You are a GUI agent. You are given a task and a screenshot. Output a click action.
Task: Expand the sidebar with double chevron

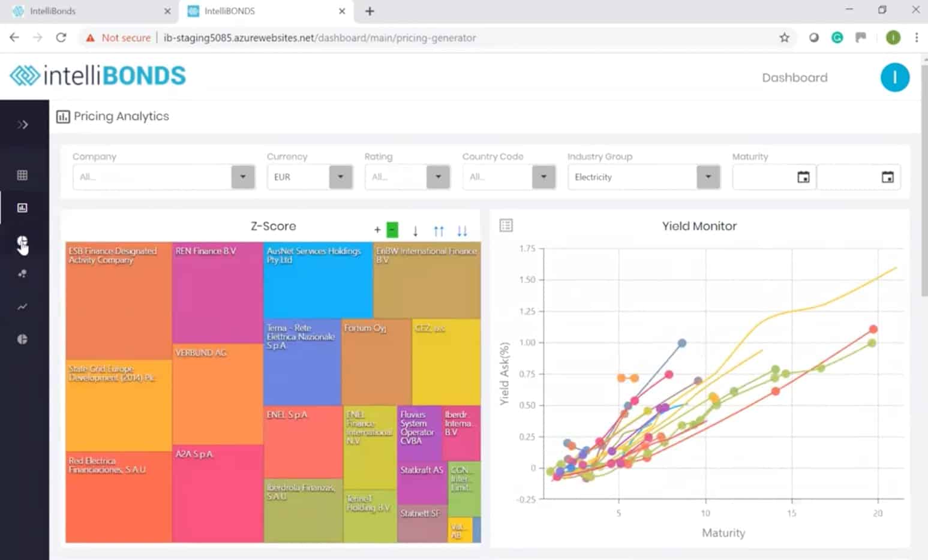[x=23, y=125]
